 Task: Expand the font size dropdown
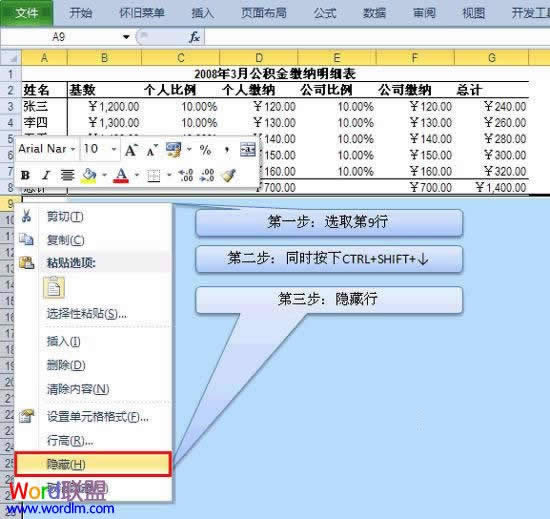point(114,149)
